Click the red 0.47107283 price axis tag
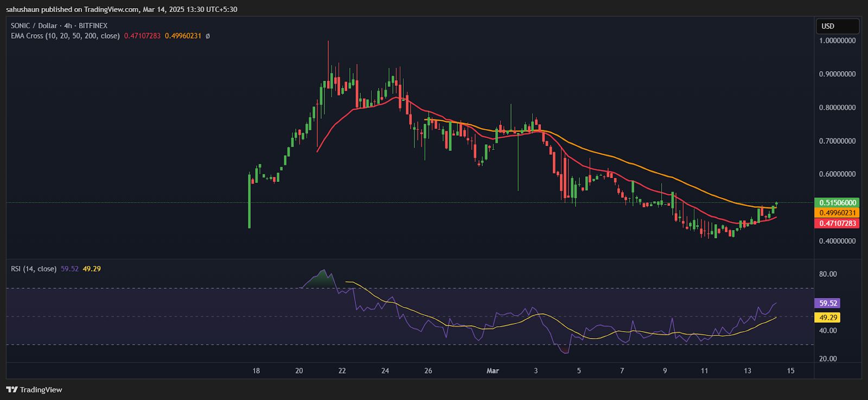 click(838, 223)
